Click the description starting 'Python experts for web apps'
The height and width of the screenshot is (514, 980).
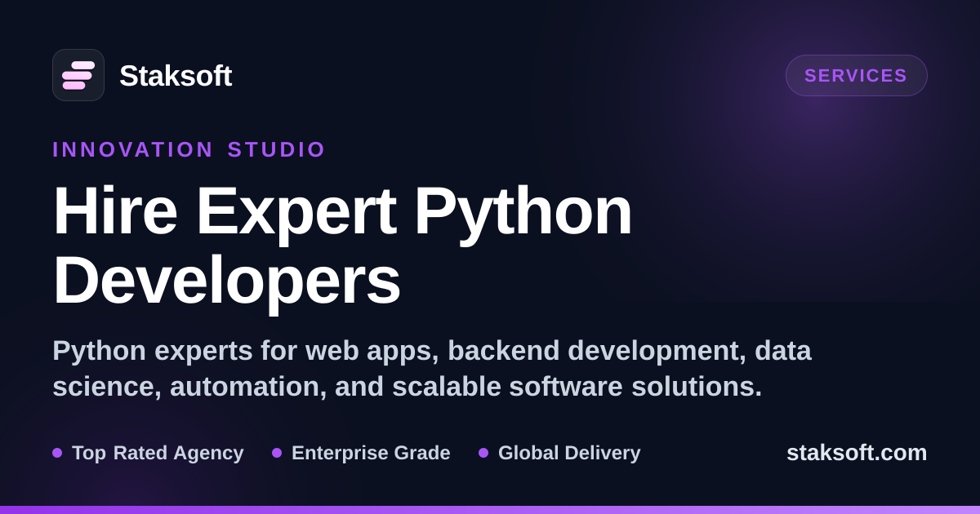coord(432,368)
